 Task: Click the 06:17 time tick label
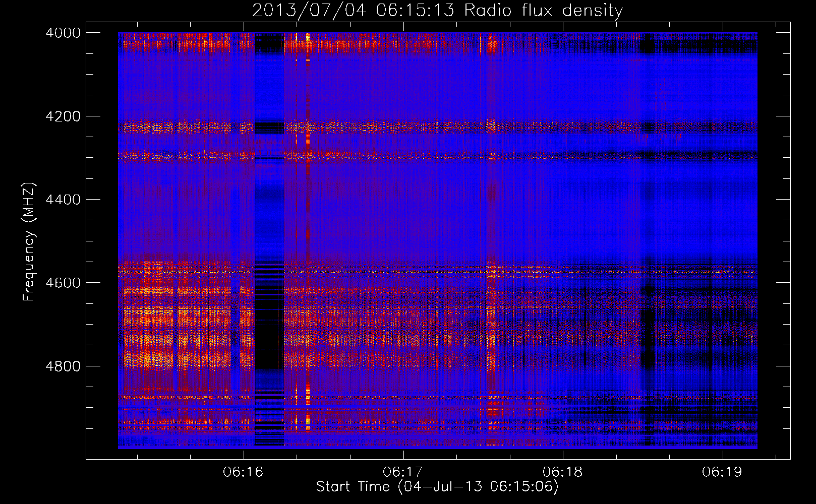[x=403, y=472]
